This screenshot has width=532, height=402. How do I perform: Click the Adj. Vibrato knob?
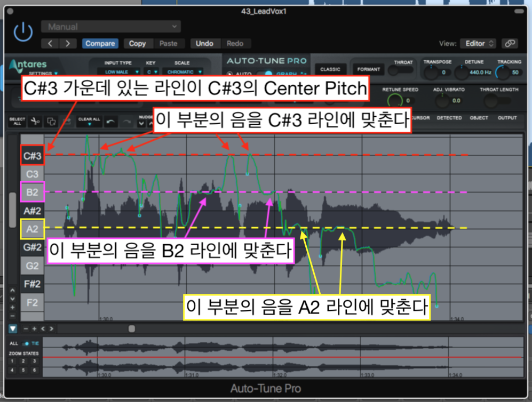(442, 101)
